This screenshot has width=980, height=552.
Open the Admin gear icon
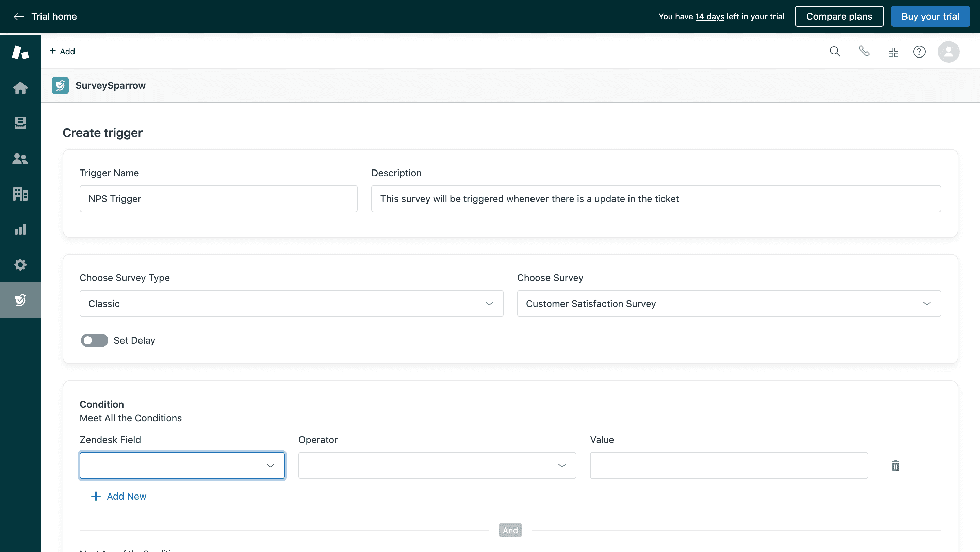tap(20, 265)
